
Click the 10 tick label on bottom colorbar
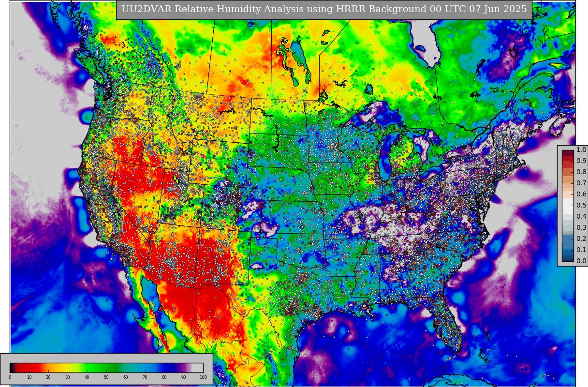coord(29,377)
